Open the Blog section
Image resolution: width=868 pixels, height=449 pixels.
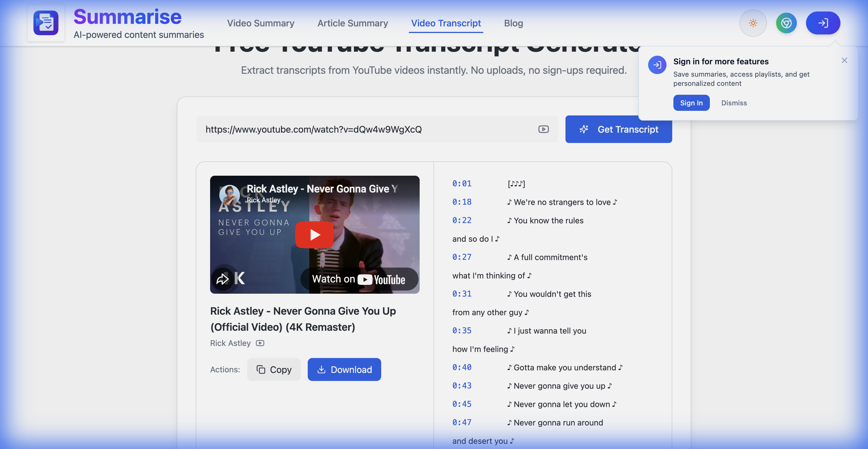click(513, 23)
